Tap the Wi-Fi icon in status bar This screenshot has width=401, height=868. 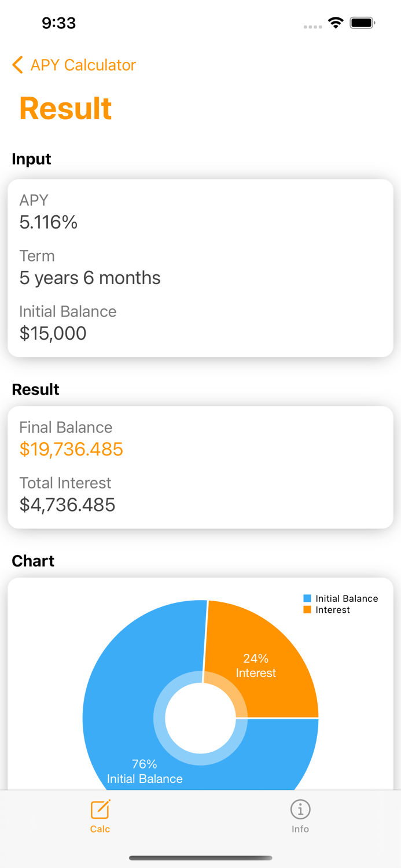[x=336, y=23]
